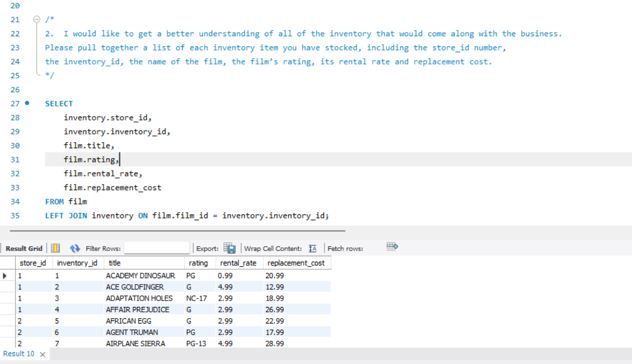Viewport: 632px width, 364px height.
Task: Switch to the Result 10 tab
Action: point(19,353)
